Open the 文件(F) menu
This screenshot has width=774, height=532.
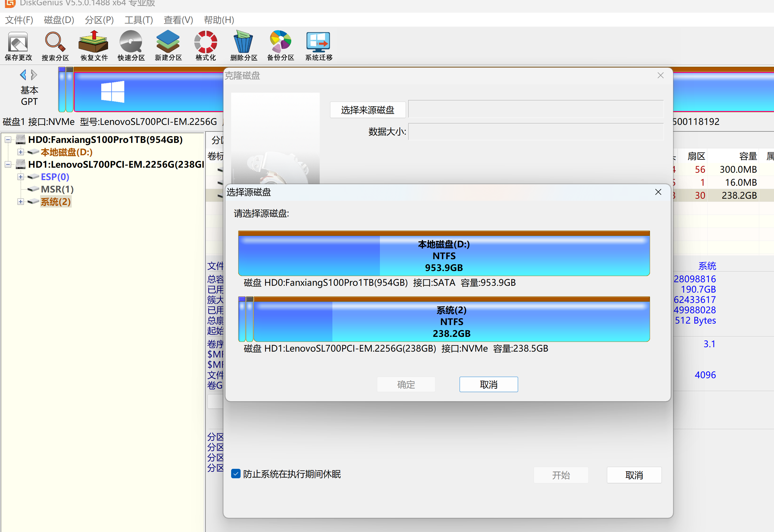coord(19,20)
